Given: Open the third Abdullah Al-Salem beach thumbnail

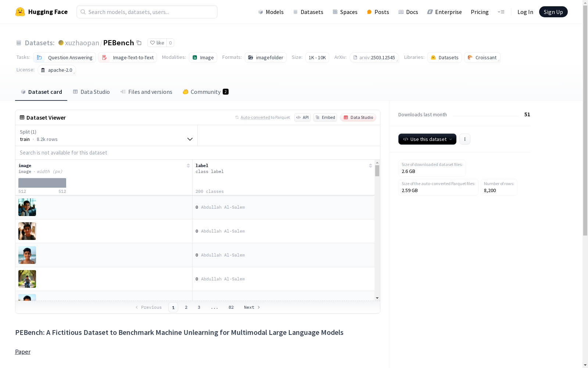Looking at the screenshot, I should [27, 255].
